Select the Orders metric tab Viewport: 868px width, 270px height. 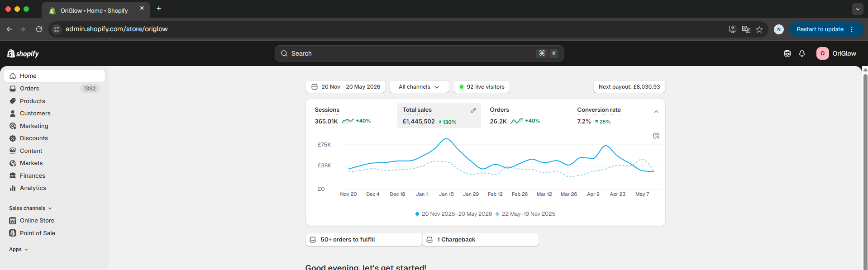pos(527,115)
